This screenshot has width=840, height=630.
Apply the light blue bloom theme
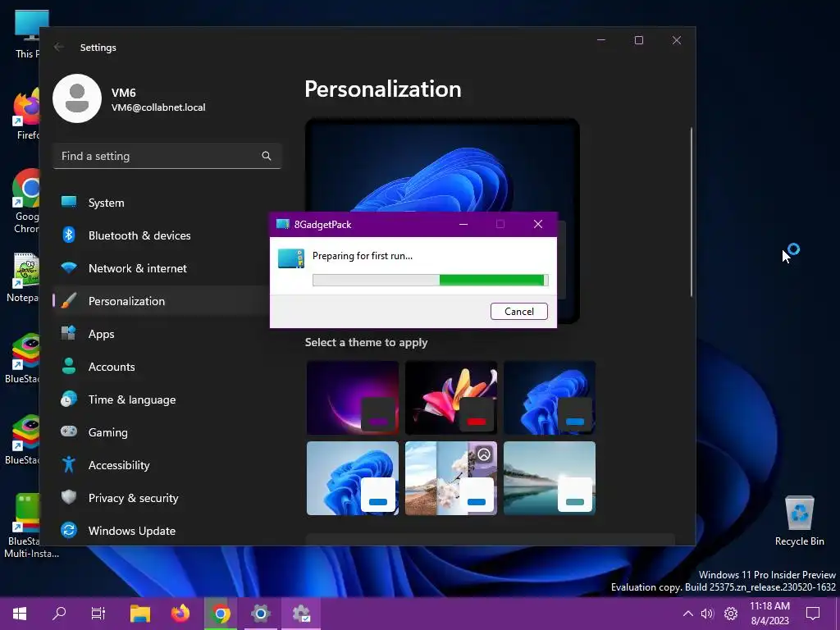[x=353, y=478]
